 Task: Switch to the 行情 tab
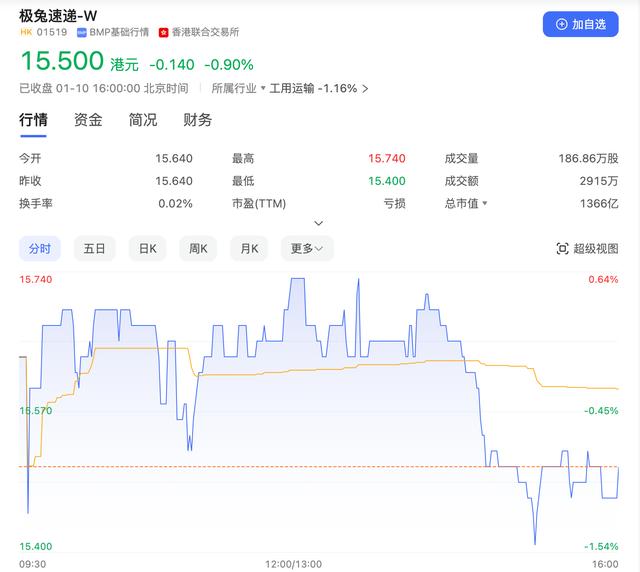(x=34, y=120)
